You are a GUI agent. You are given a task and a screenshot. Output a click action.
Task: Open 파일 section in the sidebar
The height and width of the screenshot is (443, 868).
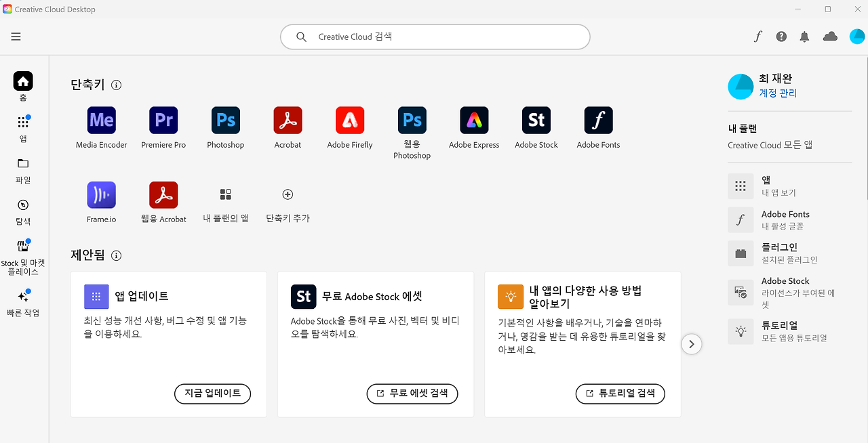pos(23,171)
